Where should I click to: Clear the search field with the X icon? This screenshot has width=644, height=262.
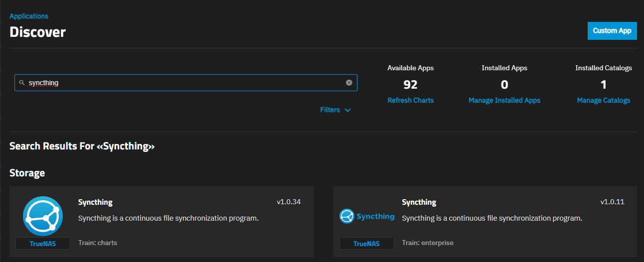pos(349,83)
